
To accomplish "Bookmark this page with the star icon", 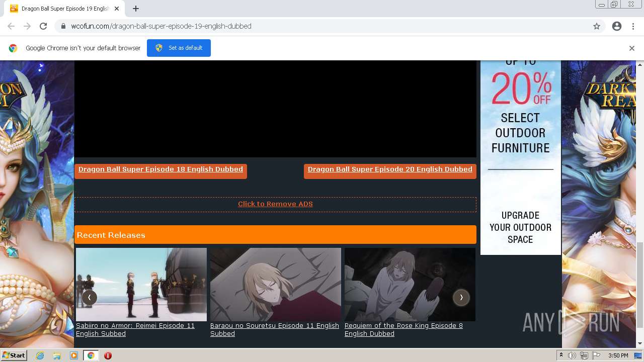I will [x=597, y=26].
